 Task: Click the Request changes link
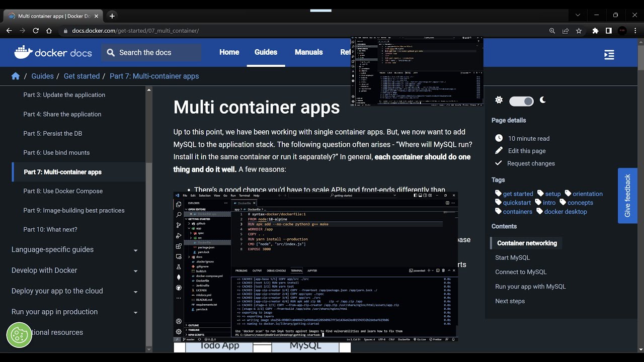coord(531,163)
